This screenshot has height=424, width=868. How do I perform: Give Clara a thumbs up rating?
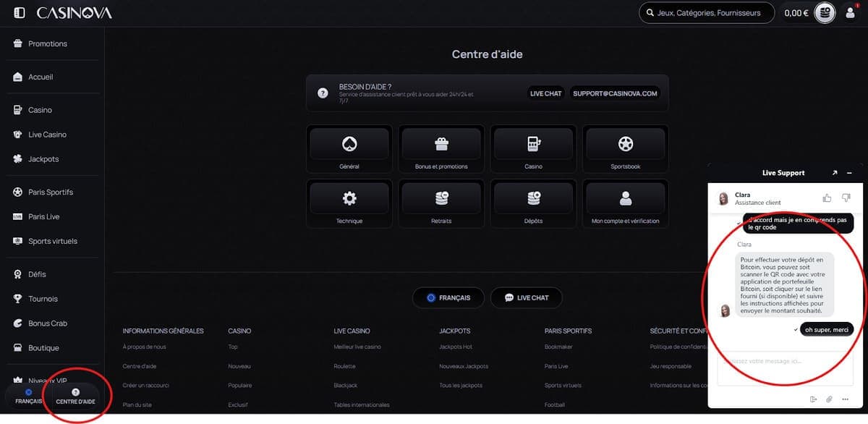click(827, 198)
